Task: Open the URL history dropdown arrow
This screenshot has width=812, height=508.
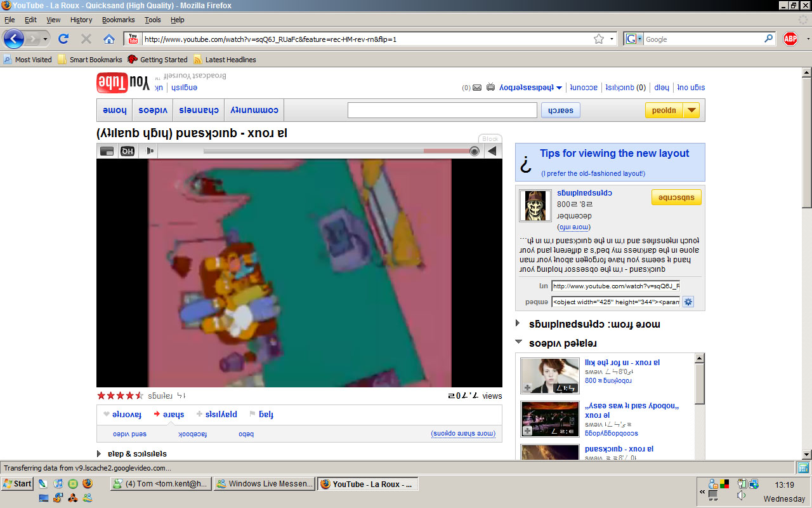Action: click(612, 39)
